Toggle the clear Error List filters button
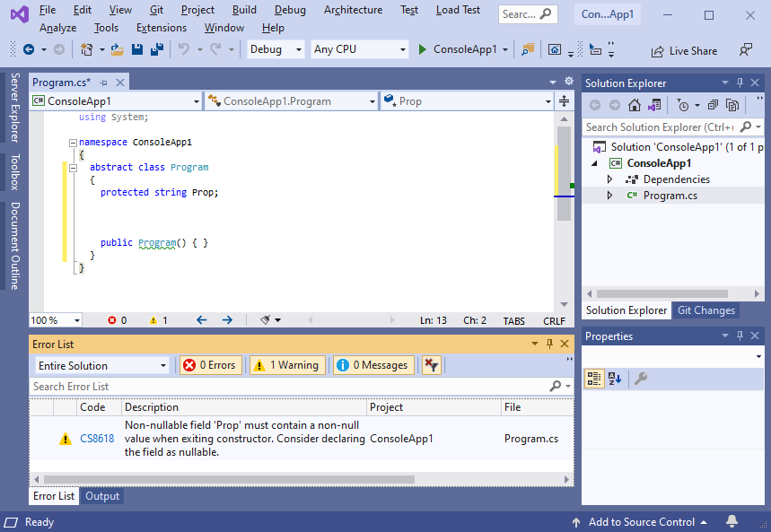Screen dimensions: 771x532 [x=431, y=365]
